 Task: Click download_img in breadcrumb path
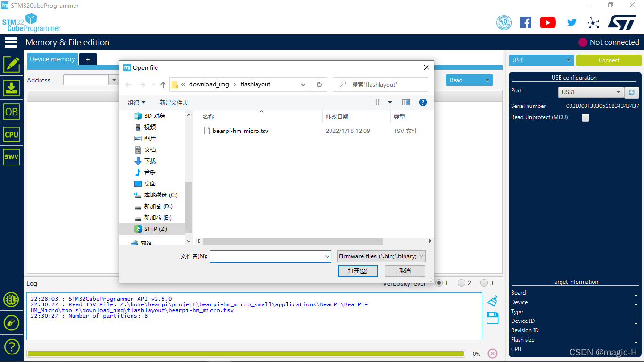pyautogui.click(x=209, y=84)
